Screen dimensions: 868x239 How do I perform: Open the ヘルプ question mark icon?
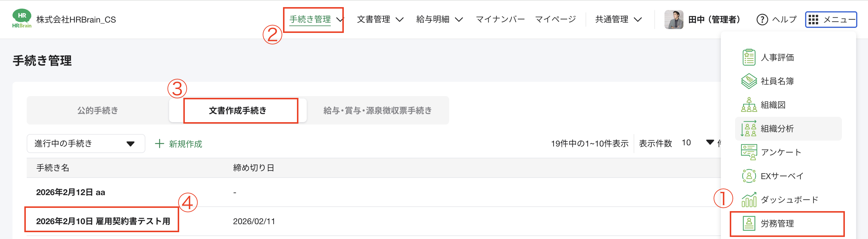tap(762, 19)
